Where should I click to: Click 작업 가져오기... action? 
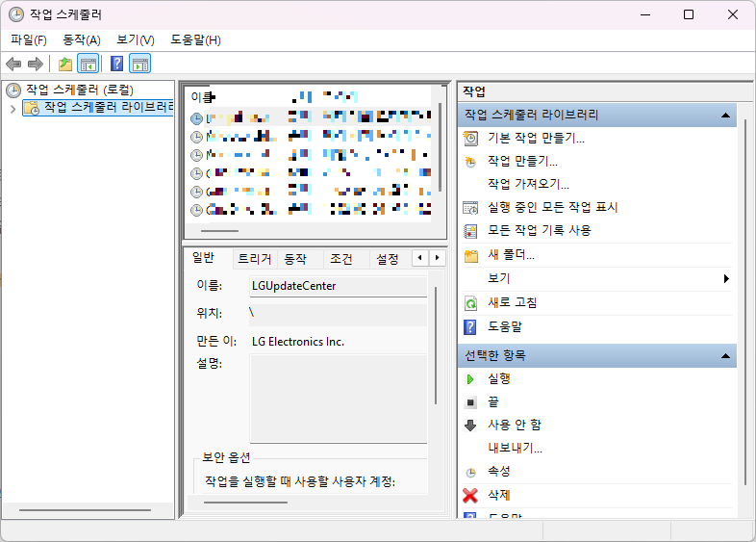[528, 184]
